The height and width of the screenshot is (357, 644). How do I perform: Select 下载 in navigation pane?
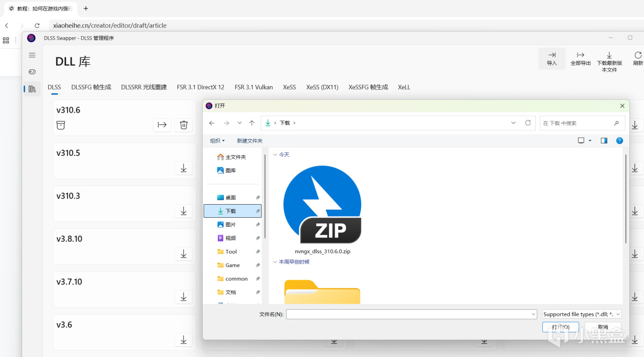232,211
